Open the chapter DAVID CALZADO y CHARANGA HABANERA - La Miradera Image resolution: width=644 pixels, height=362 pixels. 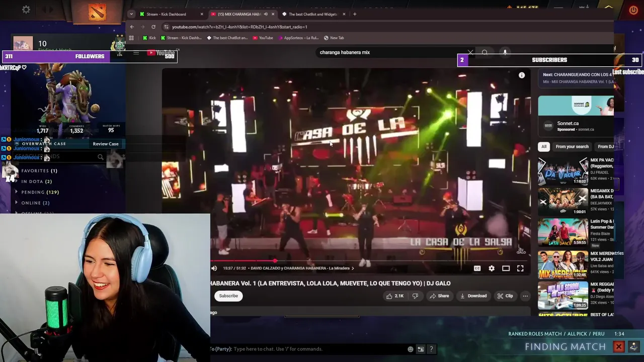pyautogui.click(x=302, y=268)
